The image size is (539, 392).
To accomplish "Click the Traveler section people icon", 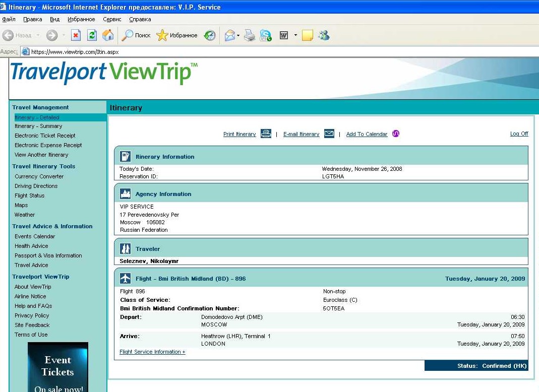I will pos(125,249).
